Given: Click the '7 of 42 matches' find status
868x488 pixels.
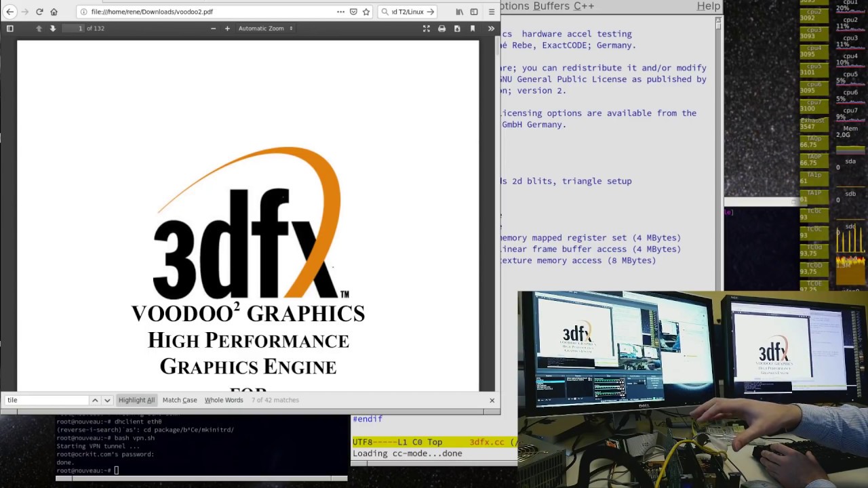Looking at the screenshot, I should pyautogui.click(x=275, y=400).
